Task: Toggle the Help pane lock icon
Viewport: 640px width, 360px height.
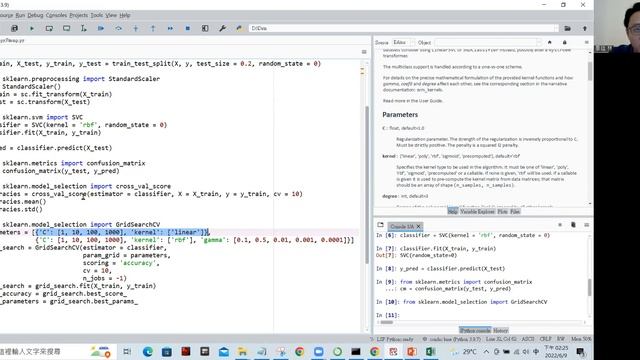Action: coord(564,42)
